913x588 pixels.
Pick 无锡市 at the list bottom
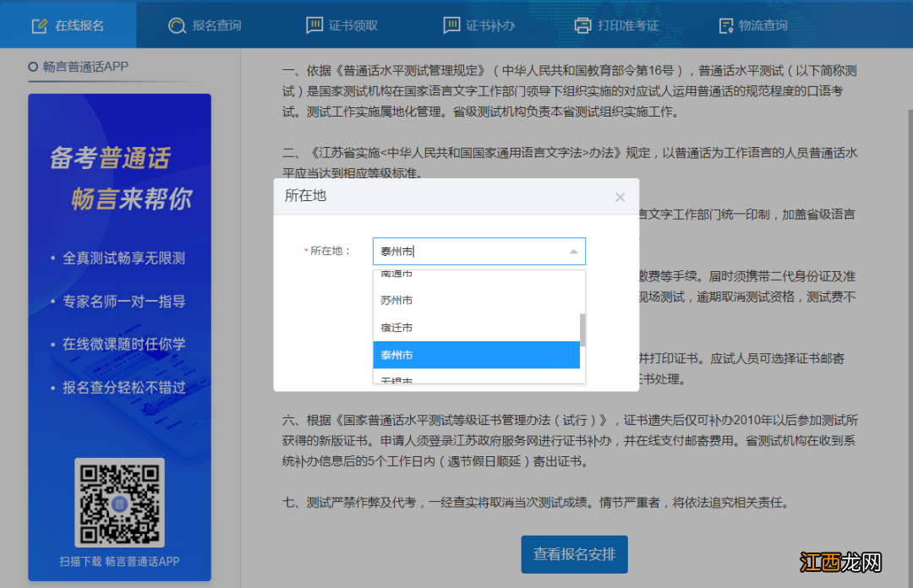pos(397,380)
